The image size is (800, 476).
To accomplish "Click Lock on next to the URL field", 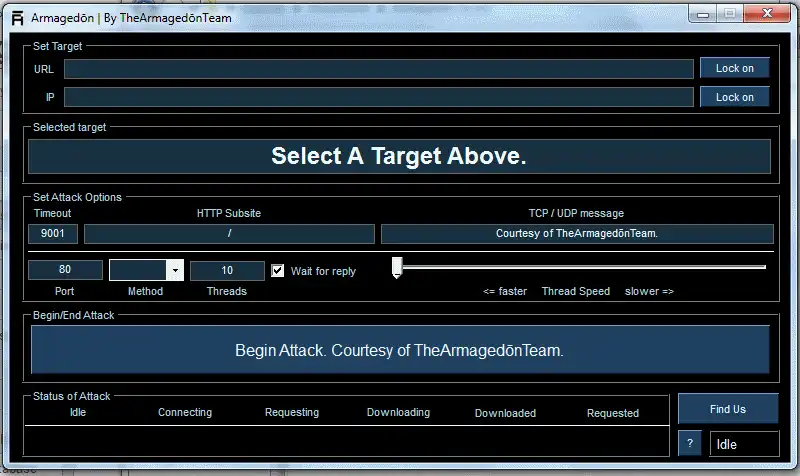I will (735, 68).
